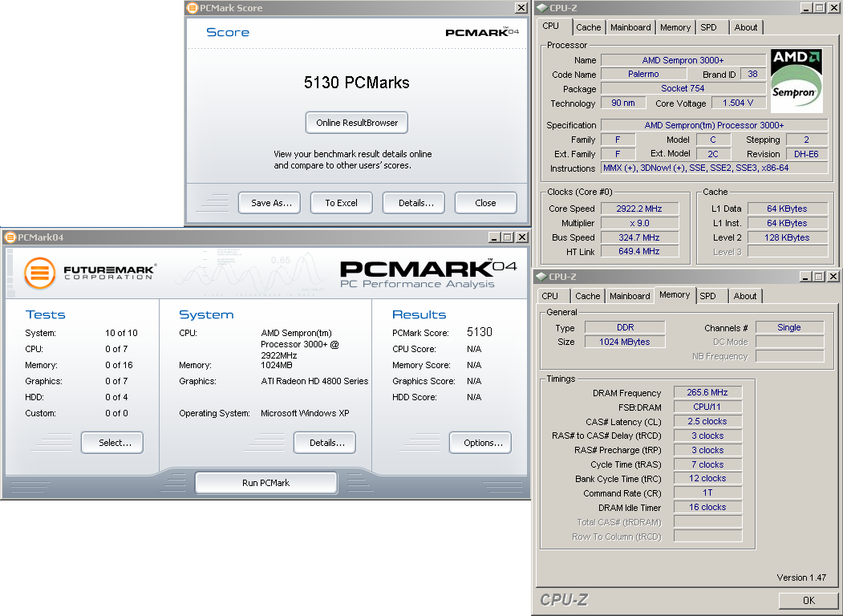Click the Core Speed value 2922.2 MHz
843x616 pixels.
[x=639, y=209]
